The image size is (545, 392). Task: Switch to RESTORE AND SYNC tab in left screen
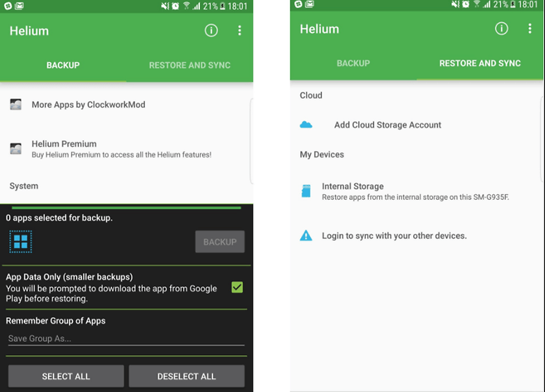coord(190,65)
